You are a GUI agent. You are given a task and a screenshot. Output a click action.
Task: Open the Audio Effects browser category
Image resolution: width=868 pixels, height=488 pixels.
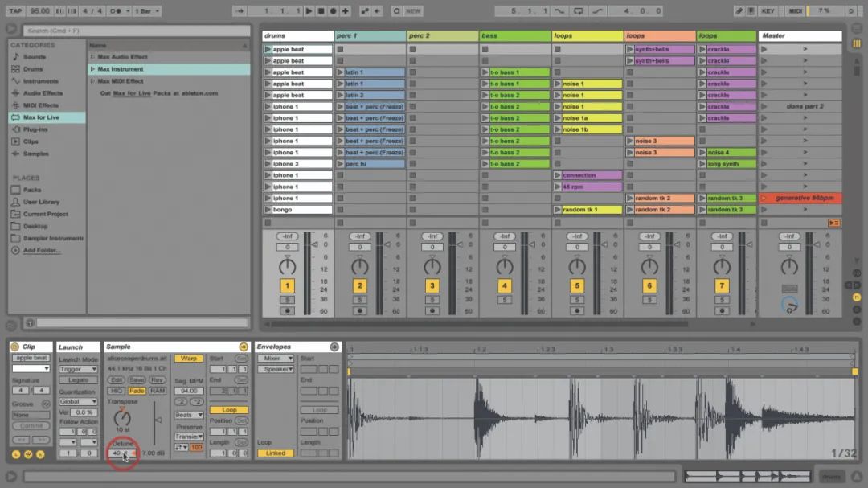coord(43,93)
